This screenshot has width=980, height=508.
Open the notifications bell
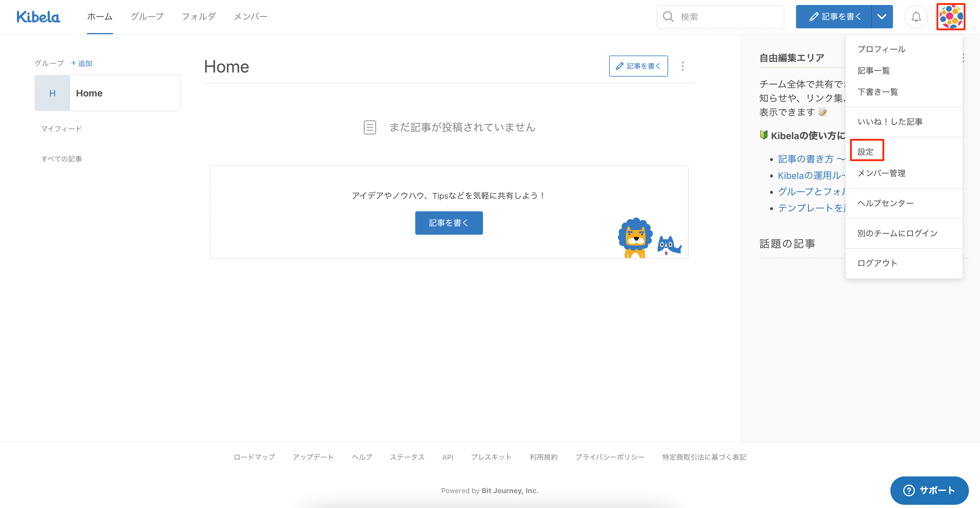pyautogui.click(x=916, y=17)
